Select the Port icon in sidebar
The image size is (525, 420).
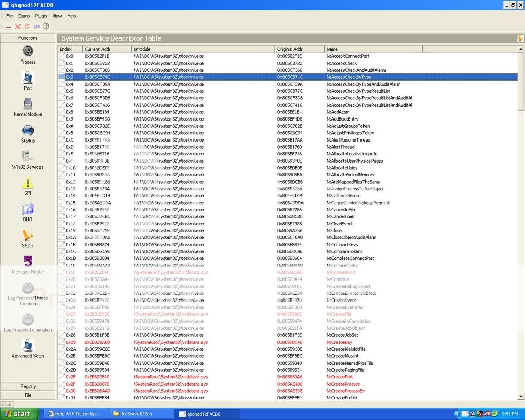[x=28, y=78]
